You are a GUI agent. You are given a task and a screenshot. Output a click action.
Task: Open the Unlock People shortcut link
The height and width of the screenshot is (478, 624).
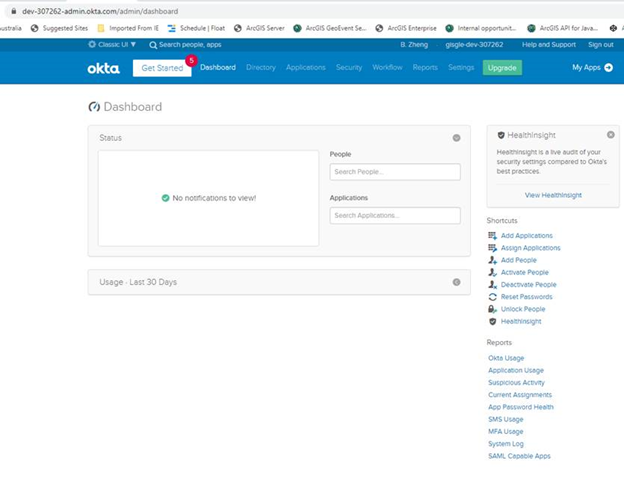tap(523, 309)
